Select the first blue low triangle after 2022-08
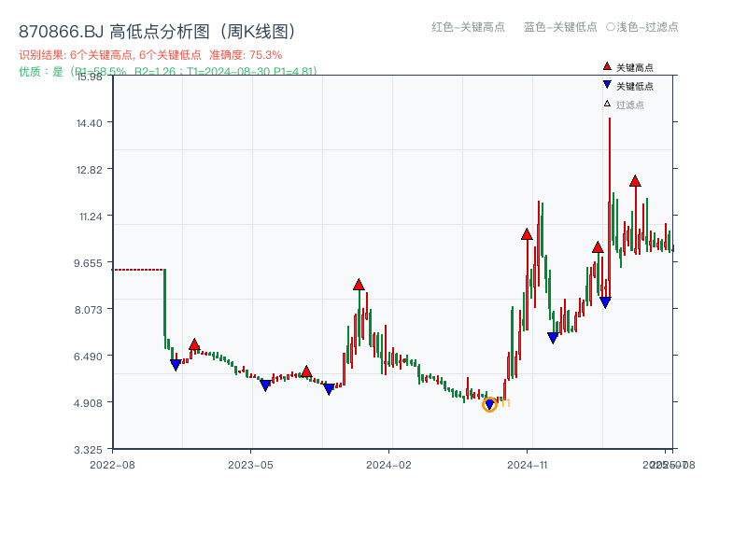Viewport: 747px width, 560px height. 174,364
